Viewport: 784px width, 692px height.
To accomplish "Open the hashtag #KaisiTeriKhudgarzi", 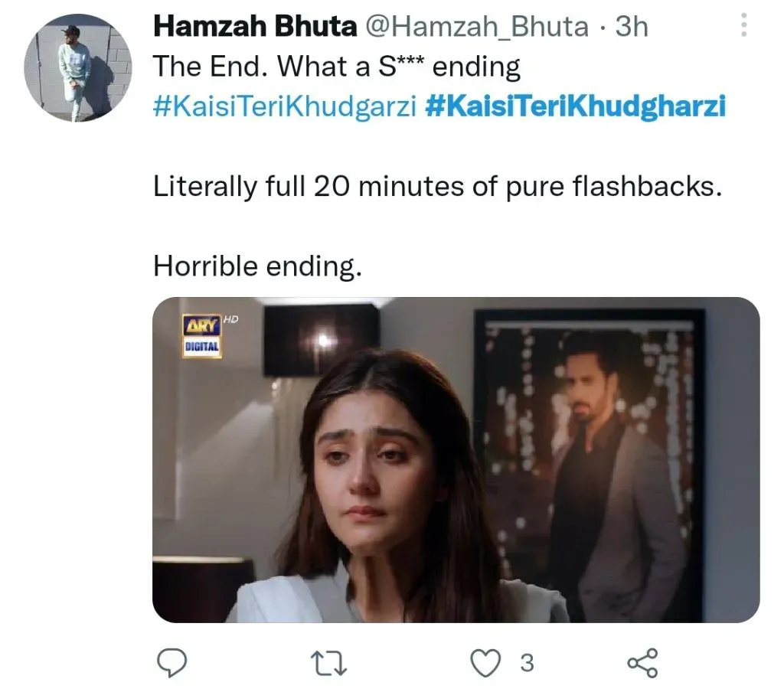I will [285, 106].
